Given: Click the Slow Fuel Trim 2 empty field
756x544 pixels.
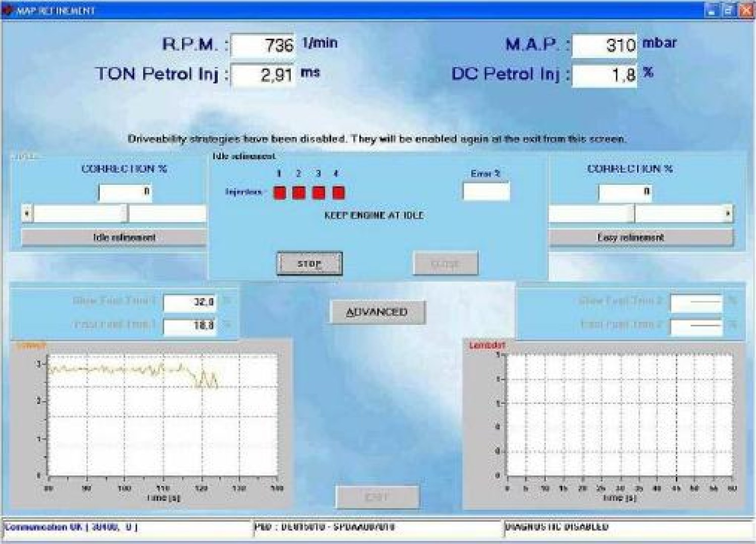Looking at the screenshot, I should [x=697, y=303].
